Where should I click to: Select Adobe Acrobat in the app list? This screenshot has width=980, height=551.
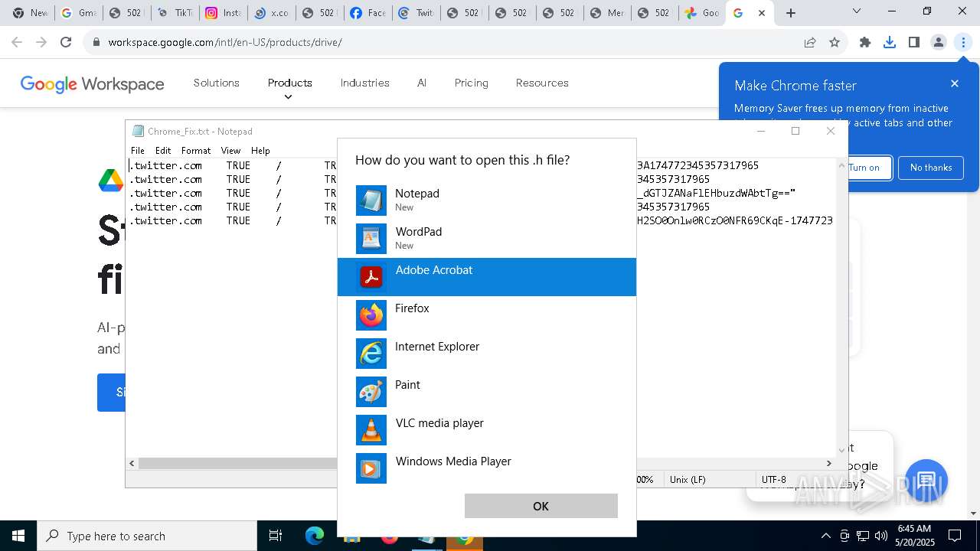coord(487,277)
